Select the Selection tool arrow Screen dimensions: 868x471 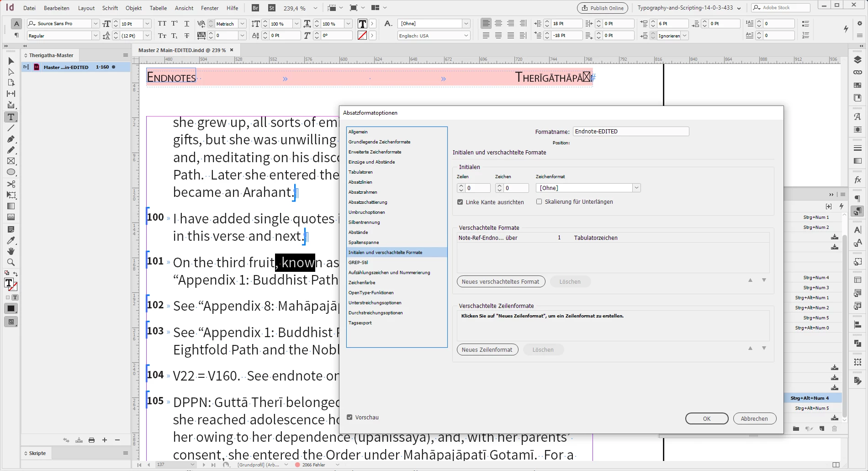pyautogui.click(x=11, y=61)
